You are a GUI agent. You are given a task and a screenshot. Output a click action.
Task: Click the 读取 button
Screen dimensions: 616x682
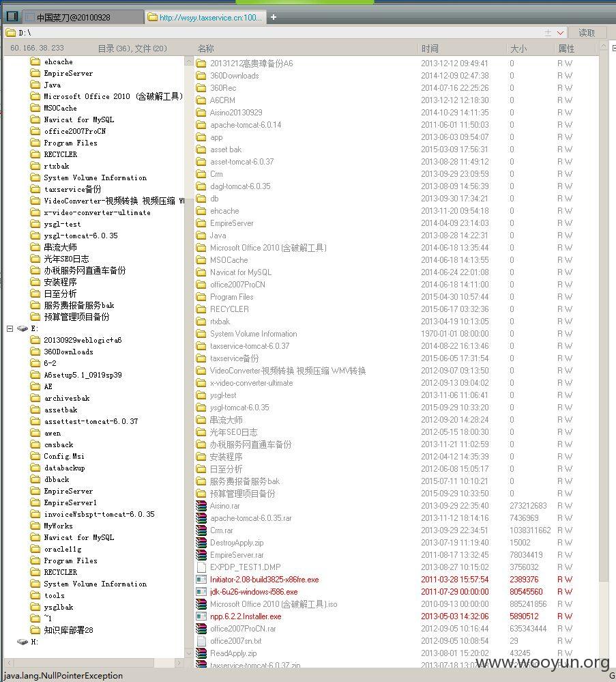tap(587, 33)
